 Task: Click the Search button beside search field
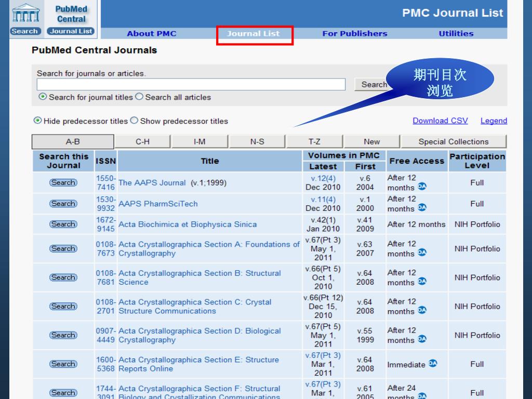373,85
